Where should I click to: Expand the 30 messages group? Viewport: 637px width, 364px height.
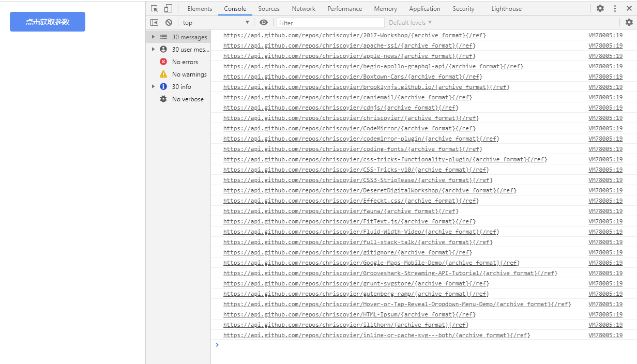click(x=153, y=37)
